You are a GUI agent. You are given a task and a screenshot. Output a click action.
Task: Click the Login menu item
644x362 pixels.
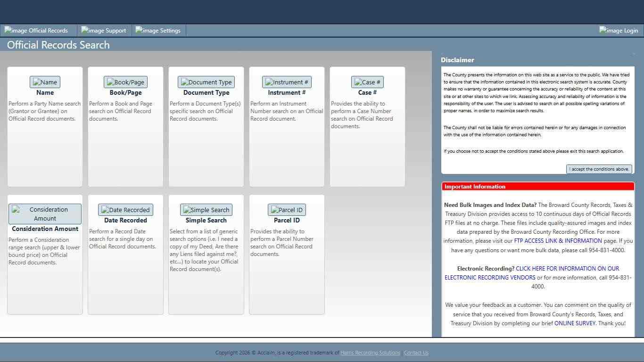(619, 31)
